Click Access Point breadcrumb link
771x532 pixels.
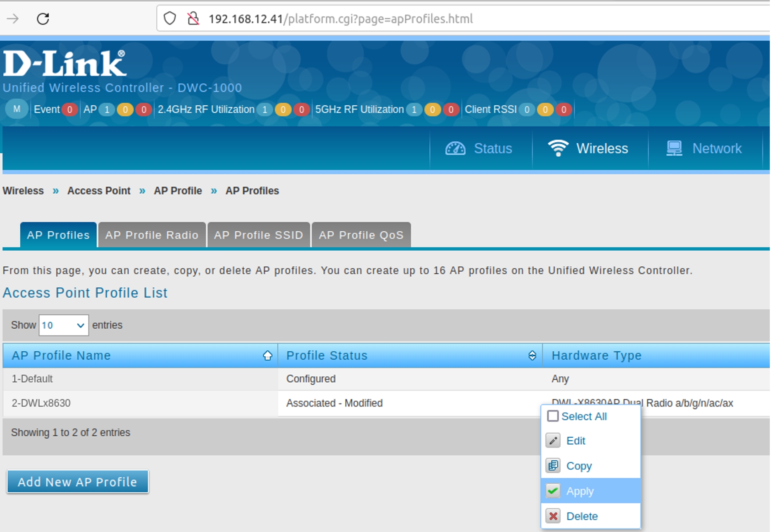coord(99,191)
